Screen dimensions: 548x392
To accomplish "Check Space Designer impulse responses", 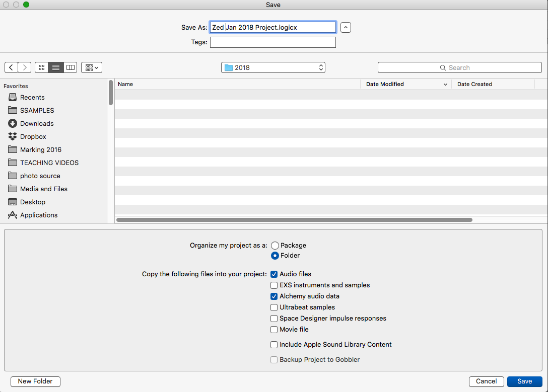I will coord(274,319).
